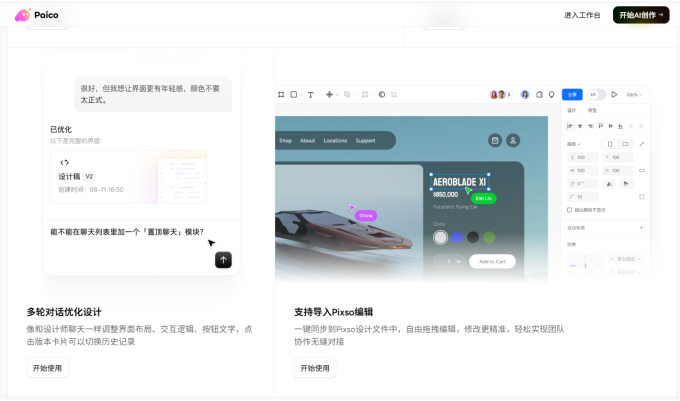The height and width of the screenshot is (401, 680).
Task: Add auto layout with the plus icon
Action: coord(641,228)
